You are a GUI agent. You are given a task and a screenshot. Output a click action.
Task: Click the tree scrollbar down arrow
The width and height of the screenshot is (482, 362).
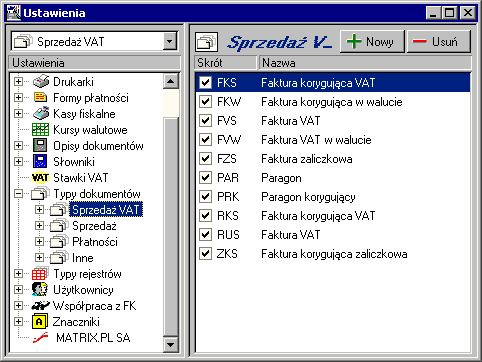(171, 344)
